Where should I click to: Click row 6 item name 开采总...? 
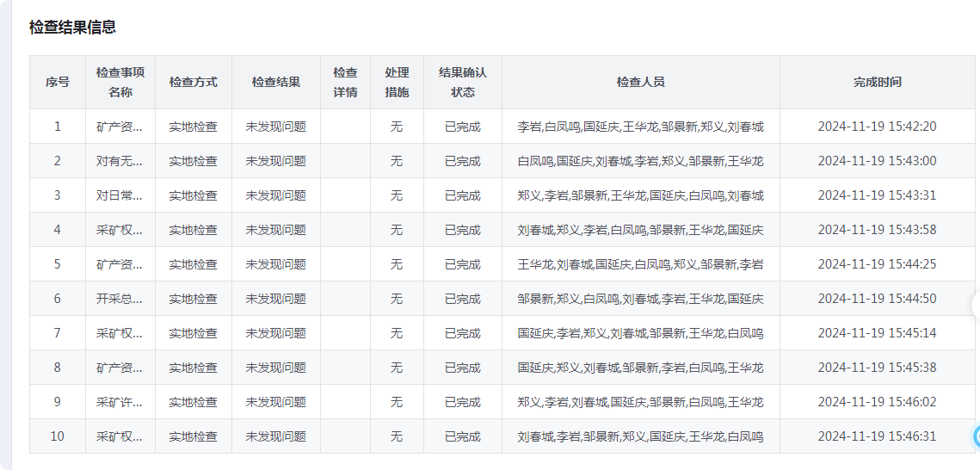tap(120, 299)
